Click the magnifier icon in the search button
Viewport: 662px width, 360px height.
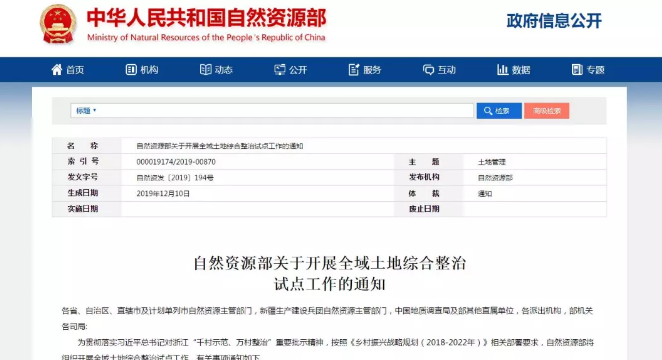[488, 111]
